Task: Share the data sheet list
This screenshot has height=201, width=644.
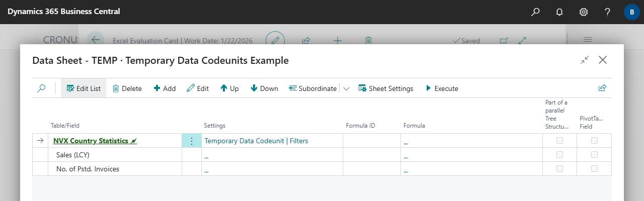Action: click(x=602, y=88)
